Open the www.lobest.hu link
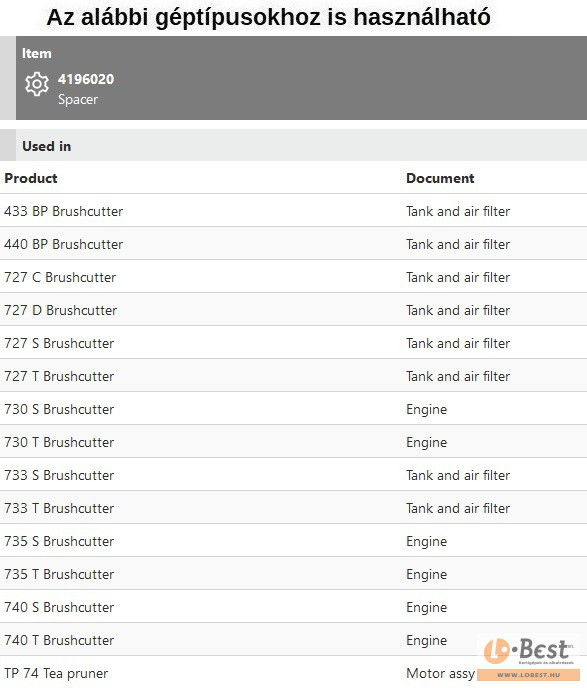 (528, 675)
